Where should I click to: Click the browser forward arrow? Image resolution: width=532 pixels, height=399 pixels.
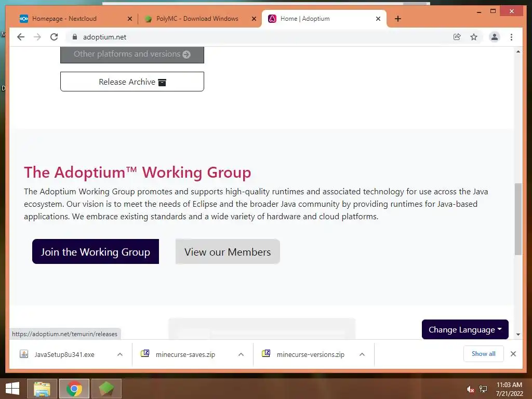point(37,37)
